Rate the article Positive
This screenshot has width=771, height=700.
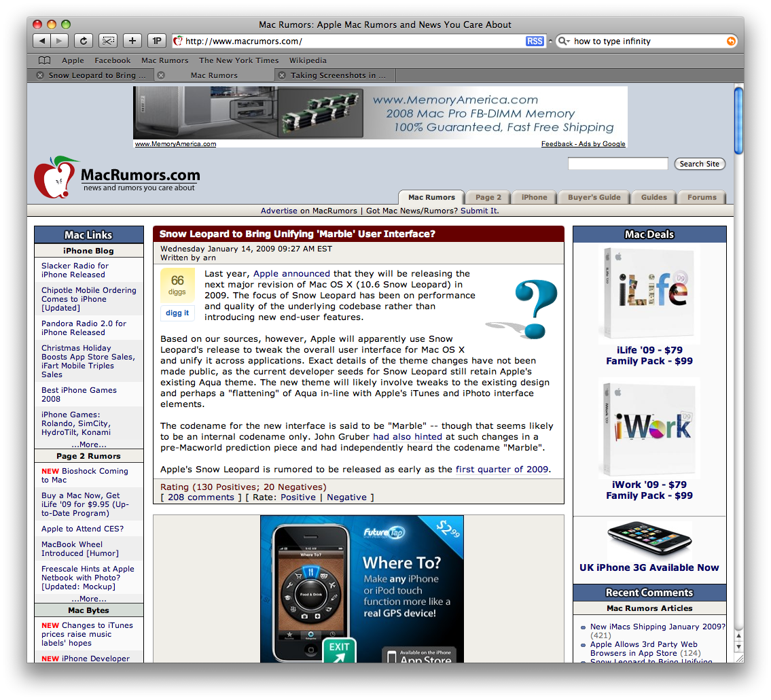click(x=298, y=497)
